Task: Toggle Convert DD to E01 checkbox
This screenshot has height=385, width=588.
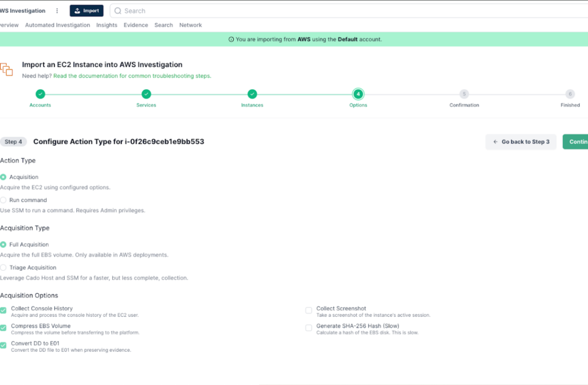Action: (3, 345)
